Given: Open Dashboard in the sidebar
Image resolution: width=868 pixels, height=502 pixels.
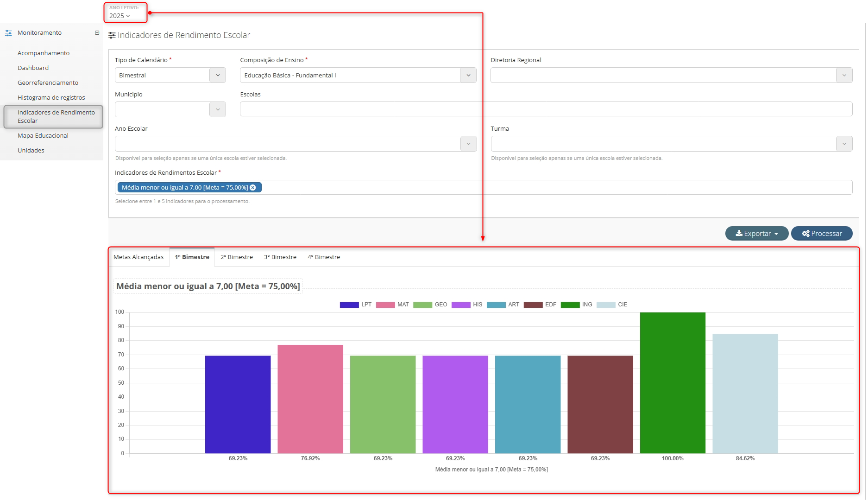Looking at the screenshot, I should pyautogui.click(x=33, y=68).
